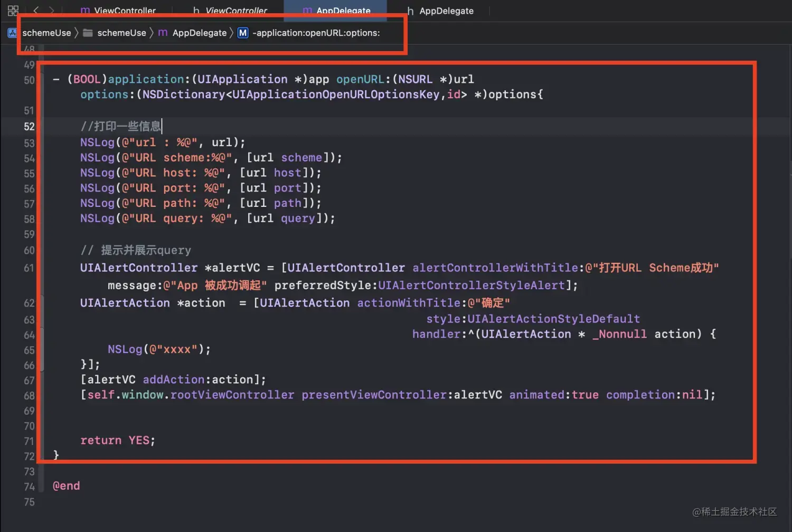
Task: Switch to the AppDelegate .h tab
Action: tap(440, 11)
